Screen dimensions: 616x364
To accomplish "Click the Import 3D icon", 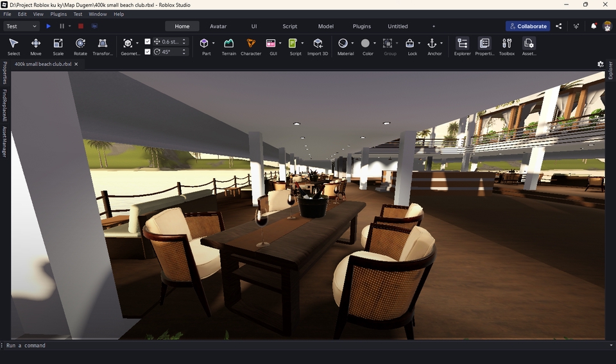I will (318, 44).
